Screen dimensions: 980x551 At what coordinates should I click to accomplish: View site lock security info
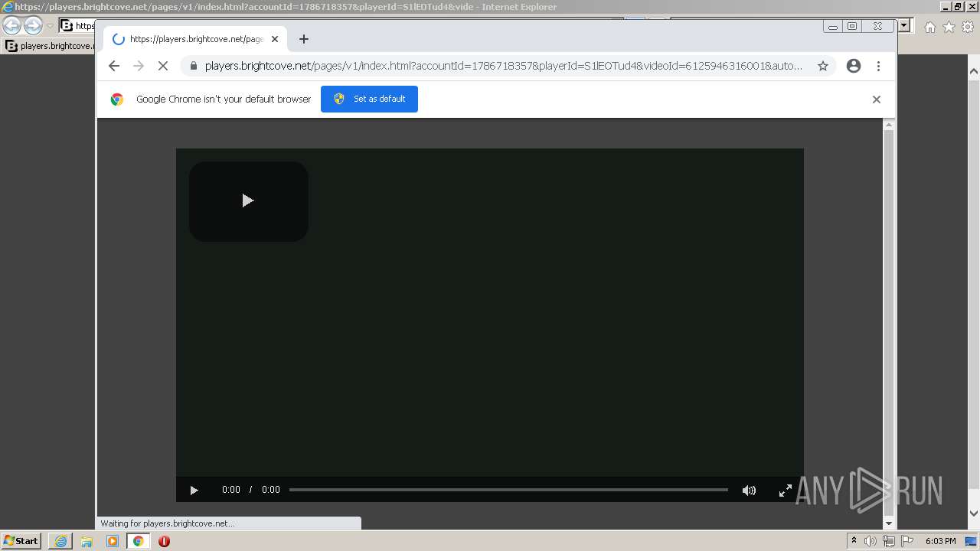[x=193, y=66]
